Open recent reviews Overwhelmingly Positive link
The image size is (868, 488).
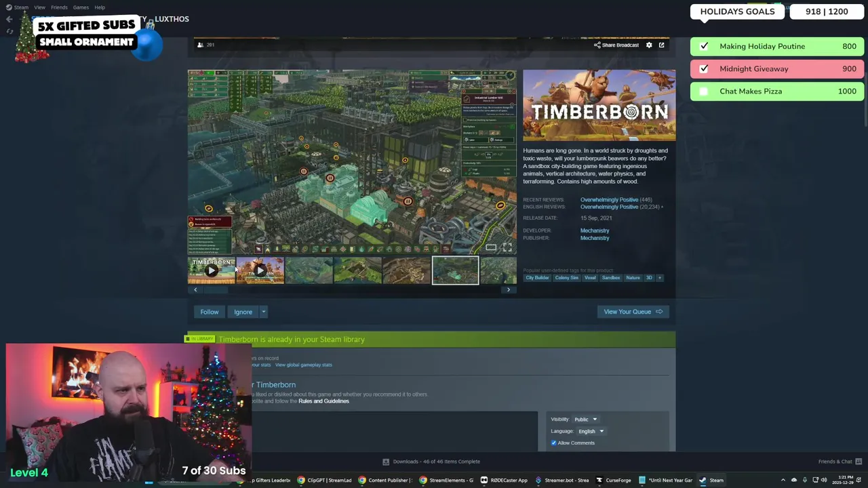[x=609, y=200]
